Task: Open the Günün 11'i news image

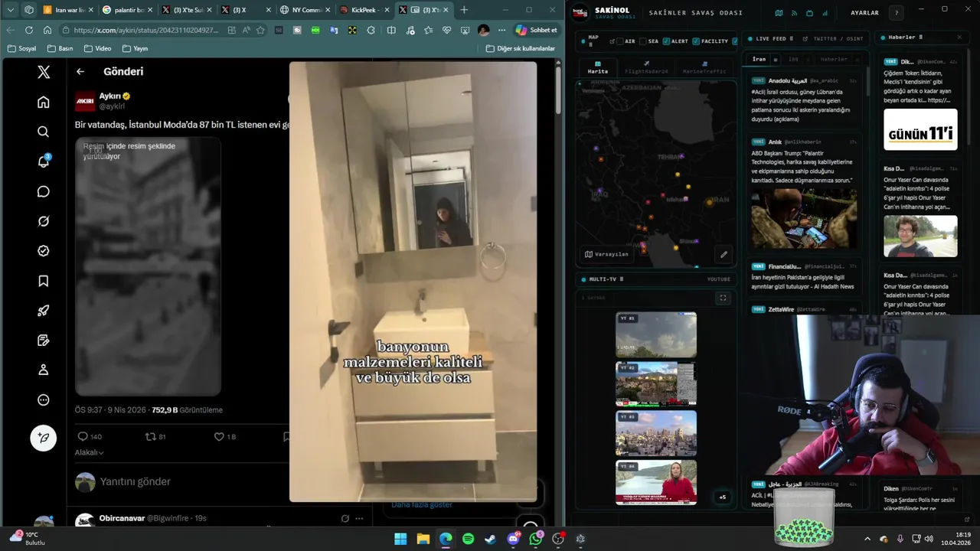Action: click(920, 129)
